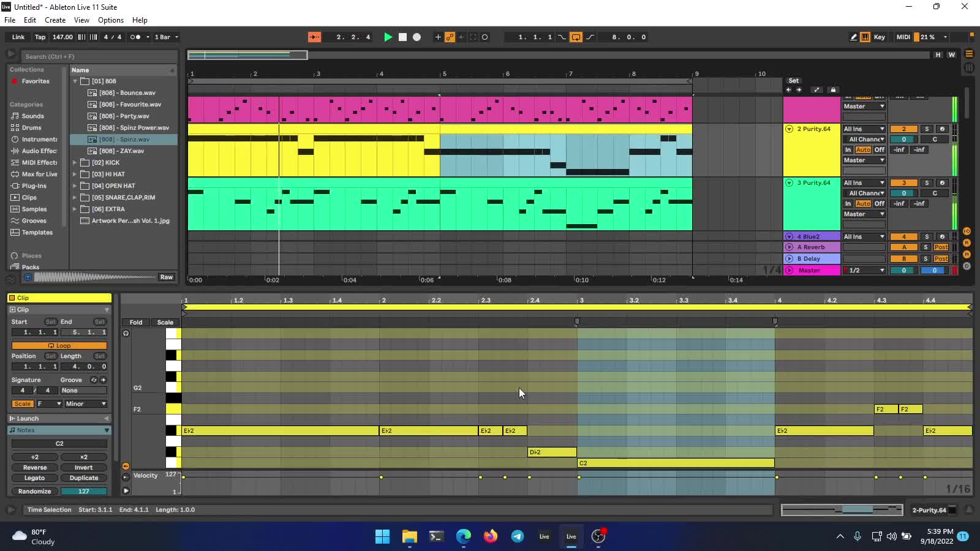Open the Master output 1/2 dropdown

tap(864, 270)
